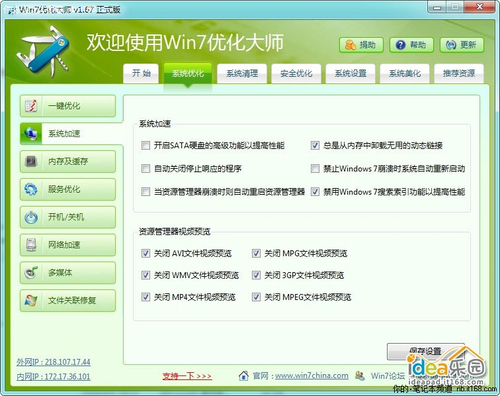Open the 安全优化 tab
Image resolution: width=500 pixels, height=396 pixels.
(x=296, y=73)
